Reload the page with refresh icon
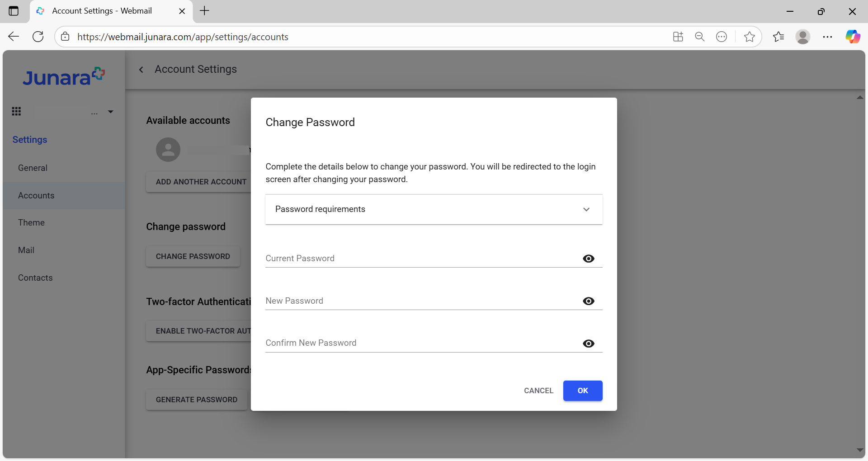This screenshot has width=868, height=461. point(38,37)
